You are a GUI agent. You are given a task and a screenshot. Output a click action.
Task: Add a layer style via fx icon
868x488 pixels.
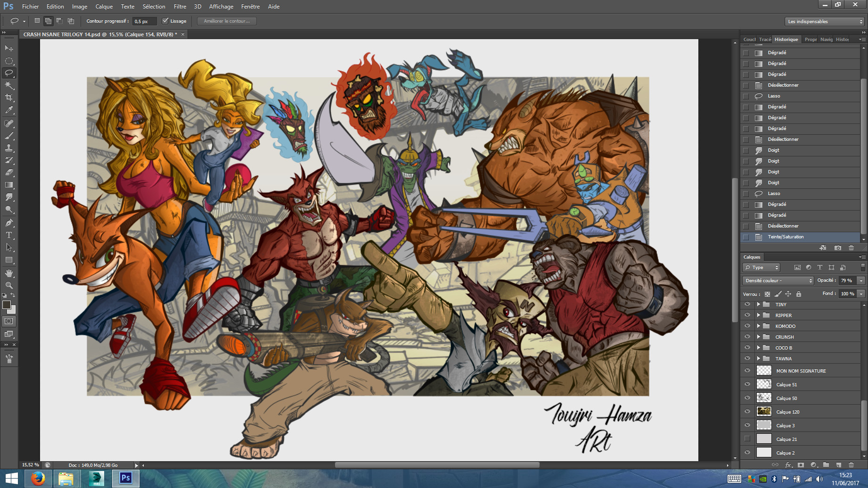[788, 465]
